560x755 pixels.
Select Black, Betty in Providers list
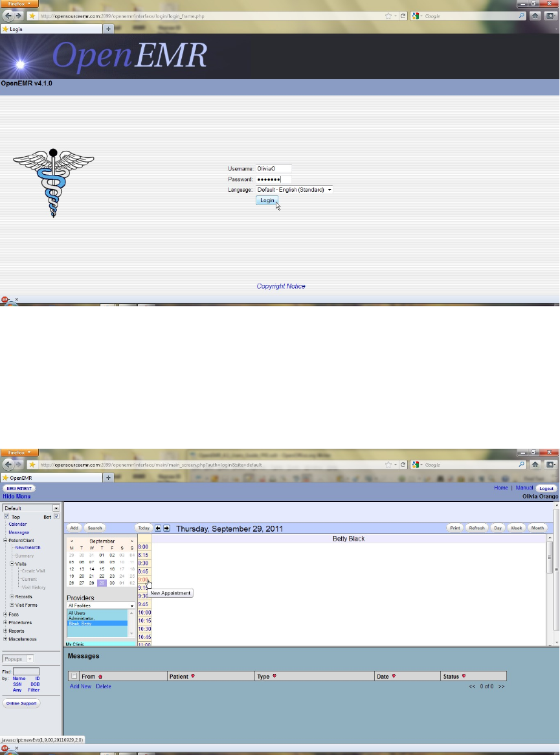pos(97,624)
